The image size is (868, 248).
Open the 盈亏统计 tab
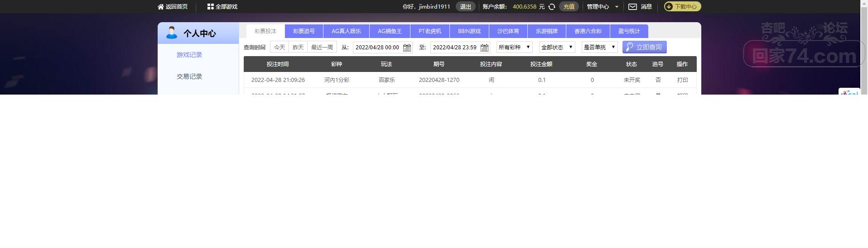coord(629,31)
